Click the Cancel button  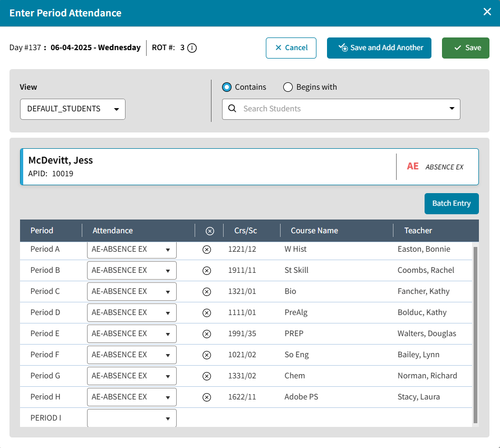coord(291,48)
